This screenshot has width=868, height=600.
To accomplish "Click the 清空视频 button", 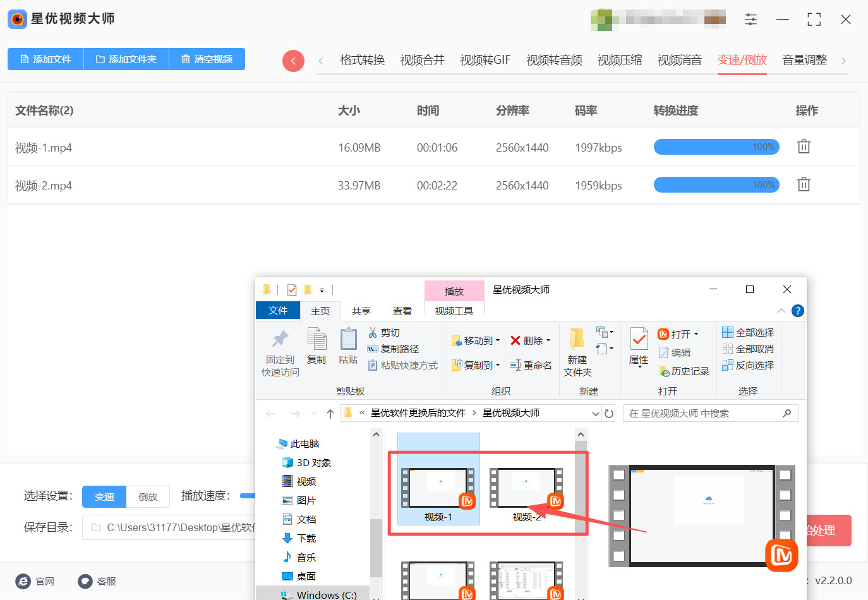I will [x=207, y=59].
